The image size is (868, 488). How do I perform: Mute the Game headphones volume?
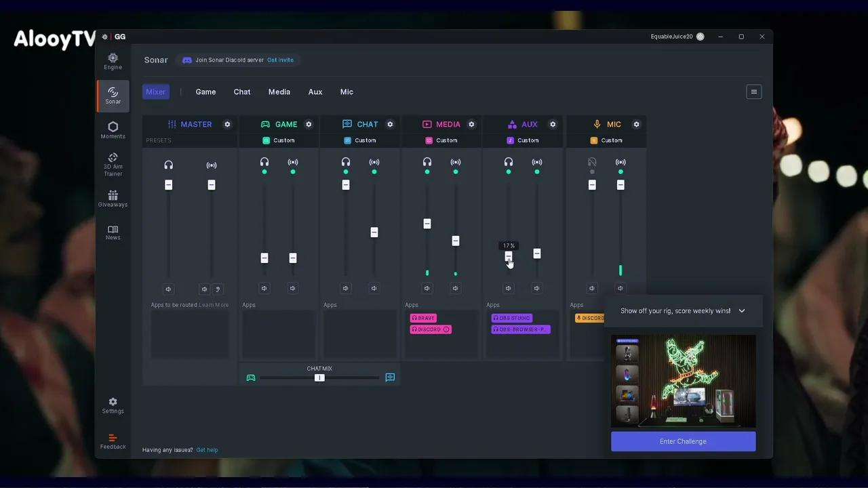[x=264, y=288]
